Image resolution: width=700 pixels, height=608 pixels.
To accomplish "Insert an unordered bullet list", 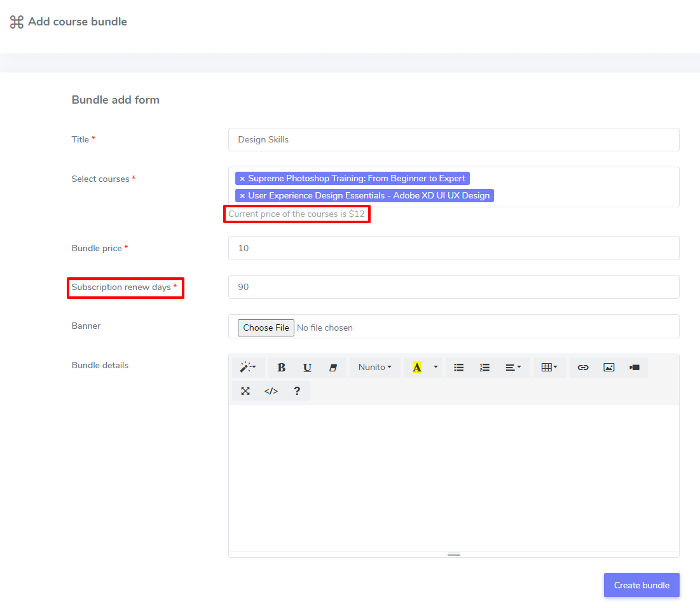I will tap(458, 368).
